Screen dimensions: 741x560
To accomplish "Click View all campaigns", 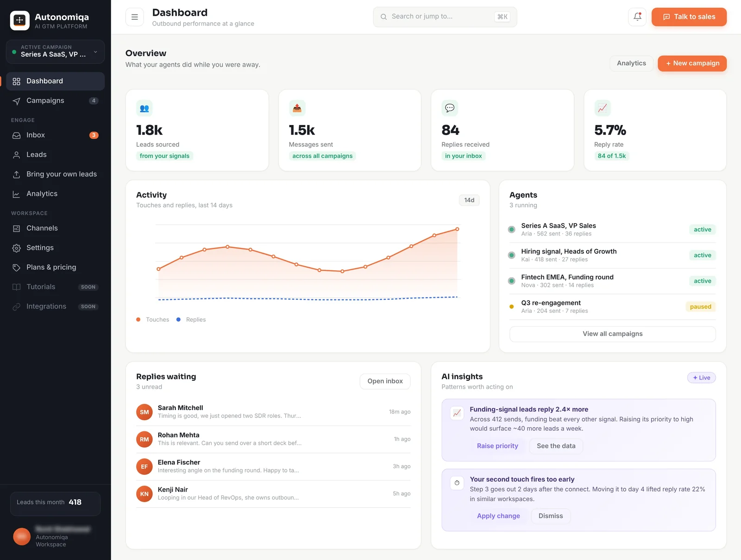I will click(x=612, y=334).
